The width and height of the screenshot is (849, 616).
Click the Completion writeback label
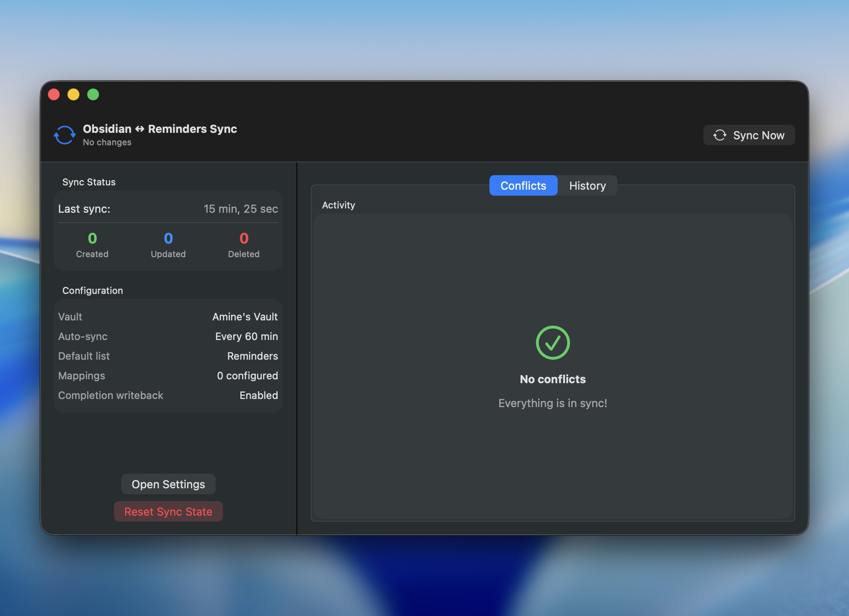[111, 395]
